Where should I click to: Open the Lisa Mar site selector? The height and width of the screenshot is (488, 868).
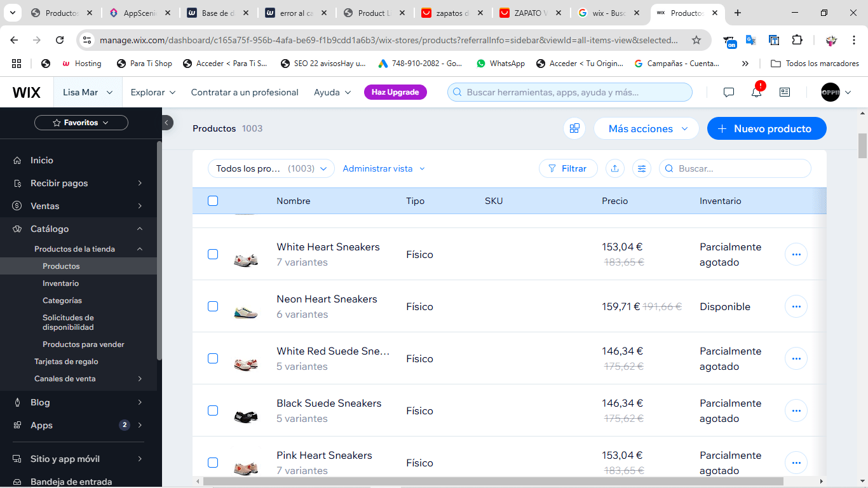coord(88,92)
